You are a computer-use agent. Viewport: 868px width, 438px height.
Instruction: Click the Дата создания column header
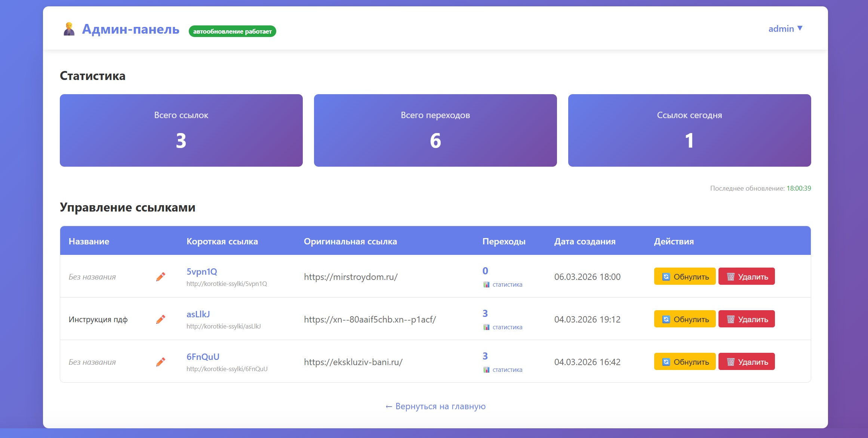(584, 241)
